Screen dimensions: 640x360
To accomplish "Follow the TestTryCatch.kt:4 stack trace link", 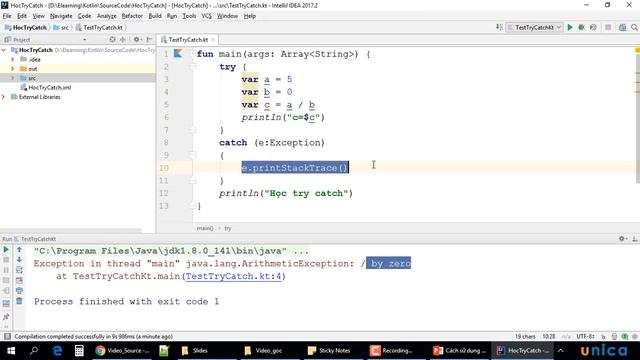I will [x=233, y=276].
